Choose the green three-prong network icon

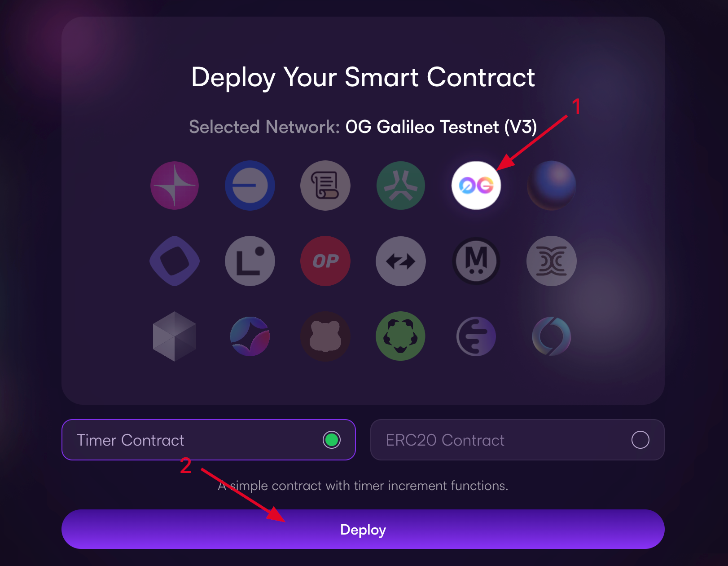pyautogui.click(x=401, y=186)
